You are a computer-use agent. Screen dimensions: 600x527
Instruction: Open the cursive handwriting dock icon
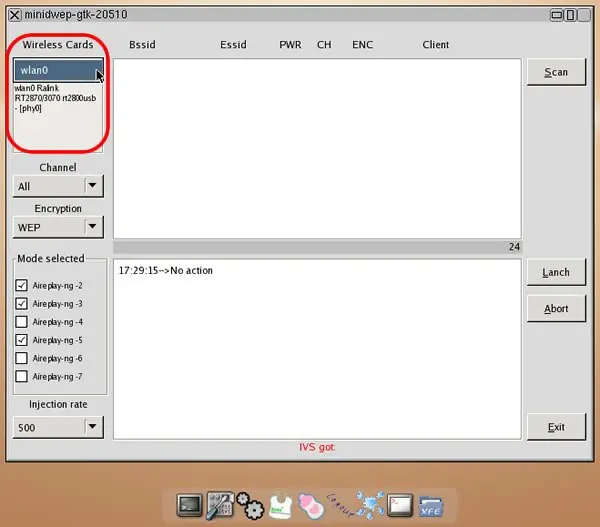pyautogui.click(x=340, y=504)
